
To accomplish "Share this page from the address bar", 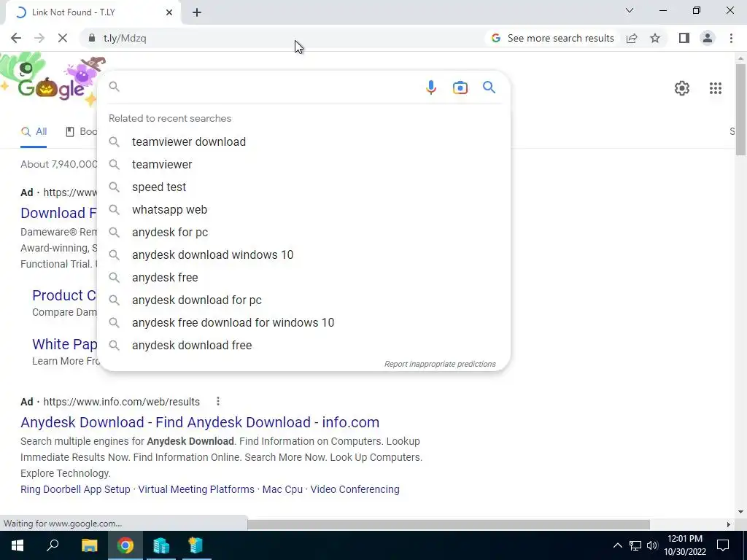I will point(632,38).
